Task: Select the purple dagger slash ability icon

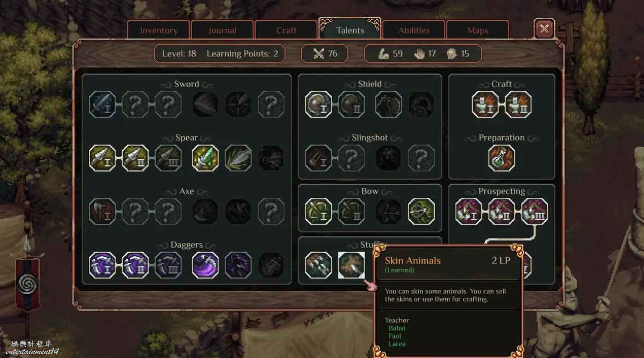Action: 205,266
